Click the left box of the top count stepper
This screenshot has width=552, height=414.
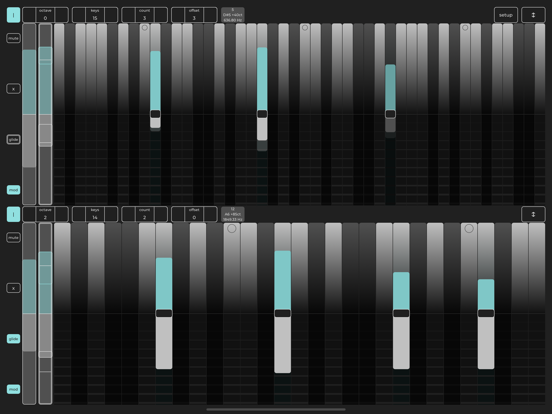128,15
